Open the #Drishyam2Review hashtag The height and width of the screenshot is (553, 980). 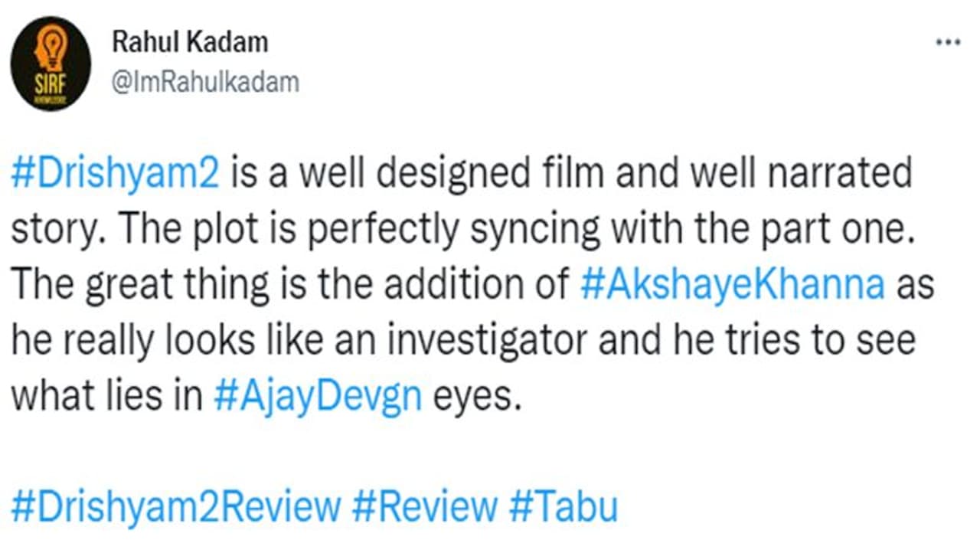(175, 507)
